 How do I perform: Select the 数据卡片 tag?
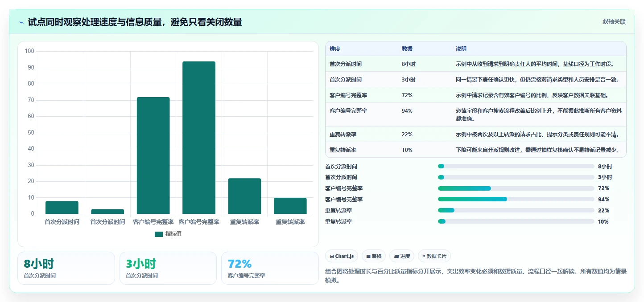coord(434,256)
